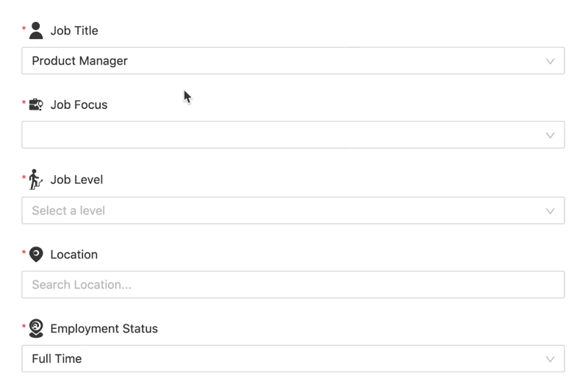Screen dimensions: 588x387
Task: Click the red asterisk beside Job Title
Action: 24,29
